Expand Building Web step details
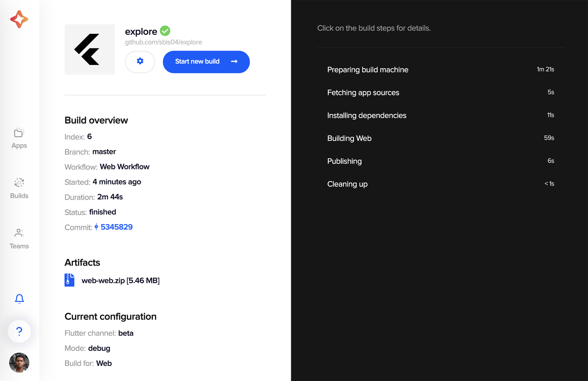Screen dimensions: 588x381 440,138
